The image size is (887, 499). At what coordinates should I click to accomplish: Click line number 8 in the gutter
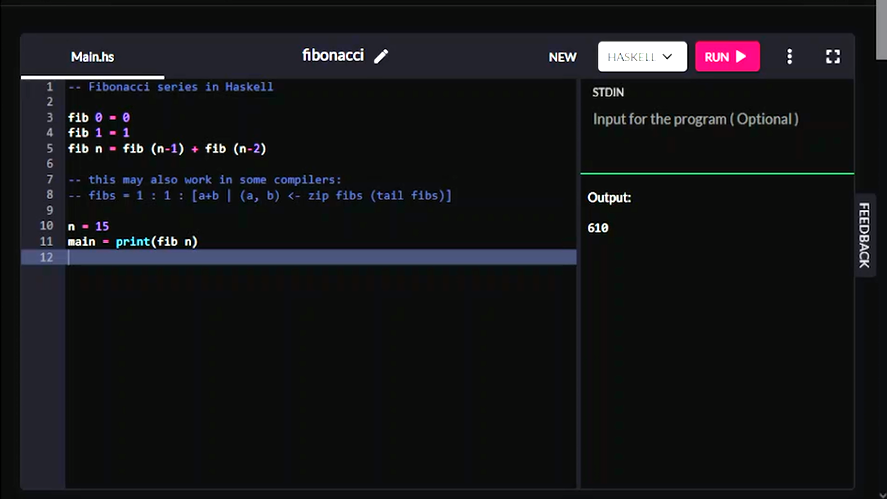(x=50, y=195)
